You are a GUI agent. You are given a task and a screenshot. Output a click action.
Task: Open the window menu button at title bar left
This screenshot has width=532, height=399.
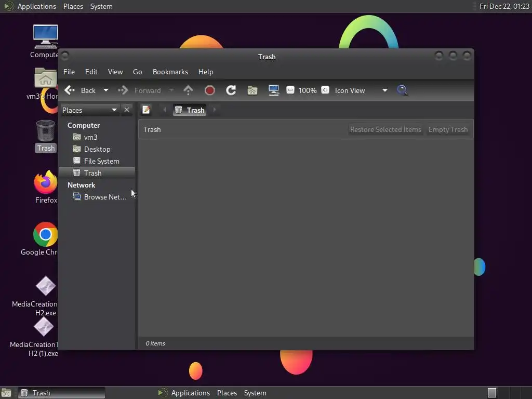(x=65, y=55)
